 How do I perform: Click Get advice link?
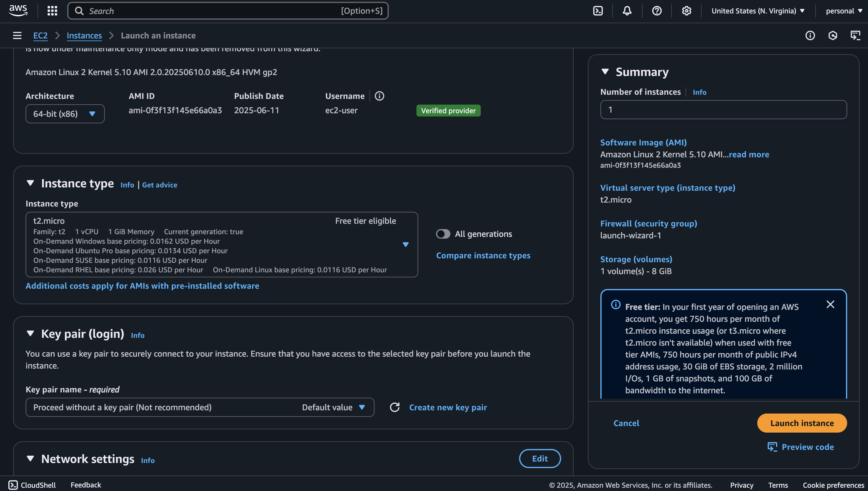point(159,185)
